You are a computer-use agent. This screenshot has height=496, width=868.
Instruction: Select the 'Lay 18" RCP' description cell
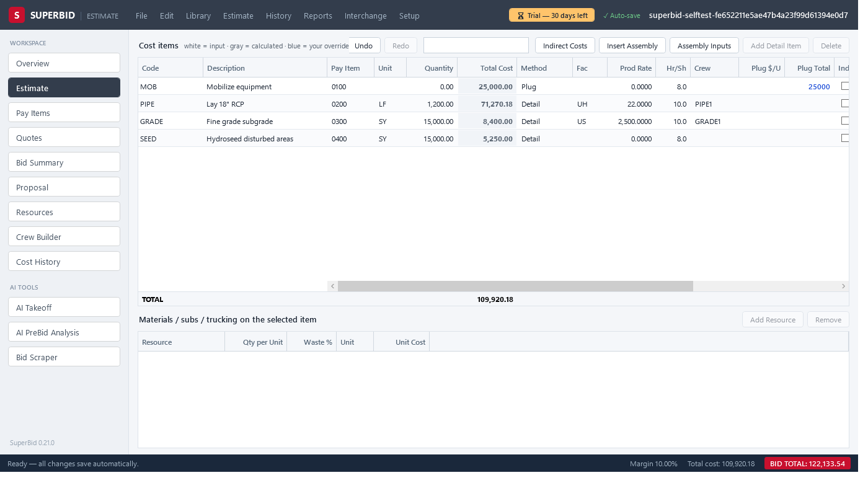click(x=265, y=104)
